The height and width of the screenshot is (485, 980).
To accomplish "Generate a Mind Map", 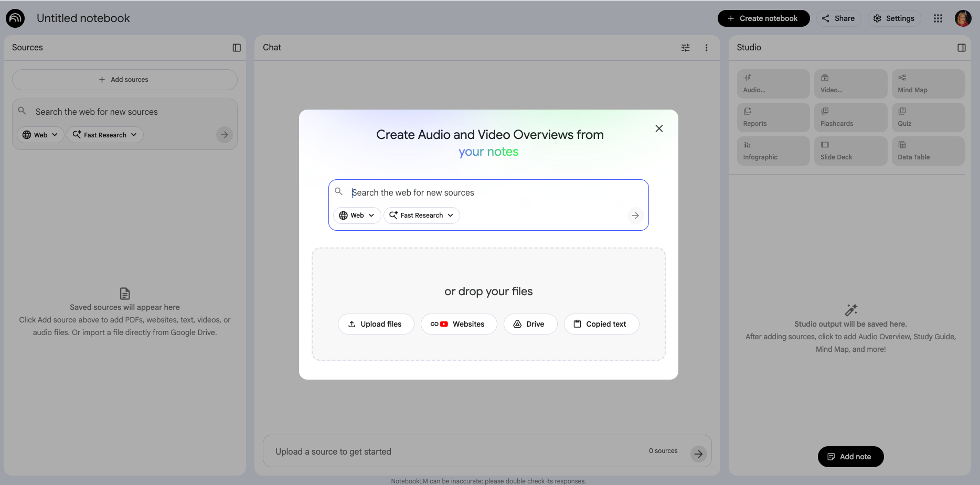I will [928, 84].
